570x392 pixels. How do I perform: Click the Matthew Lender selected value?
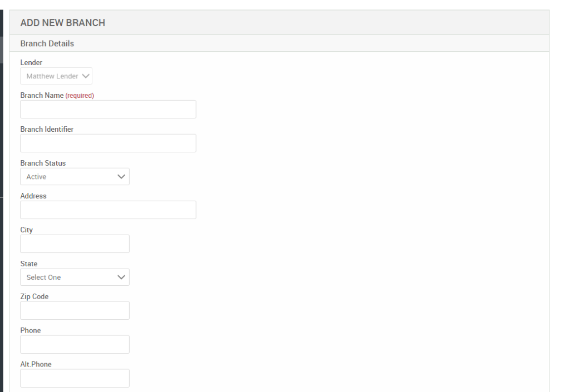click(x=49, y=76)
